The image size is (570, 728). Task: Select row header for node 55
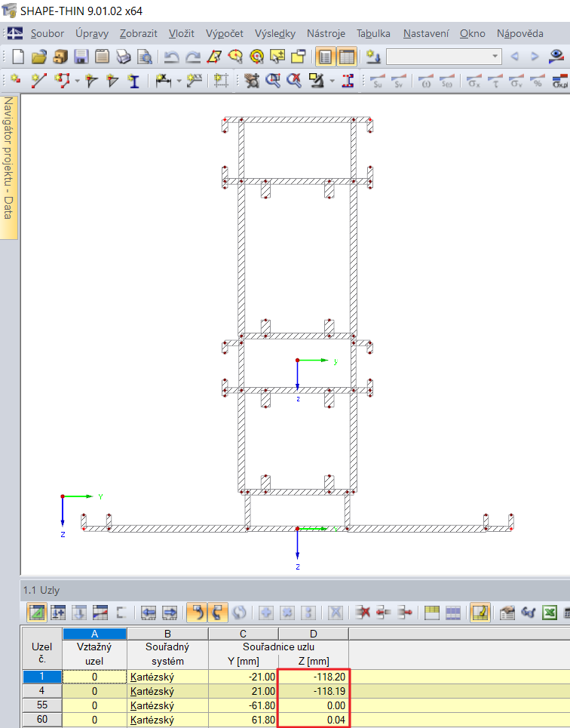[41, 705]
